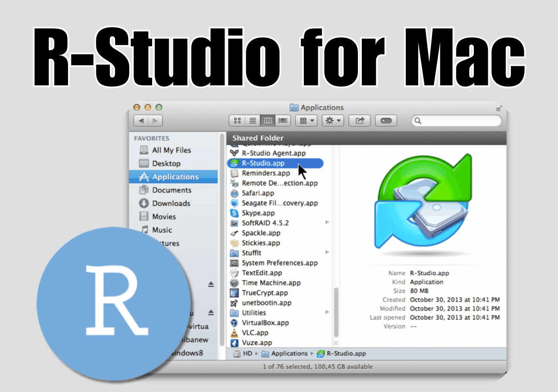The height and width of the screenshot is (392, 558).
Task: Click the Size value '80 MB'
Action: pyautogui.click(x=419, y=291)
